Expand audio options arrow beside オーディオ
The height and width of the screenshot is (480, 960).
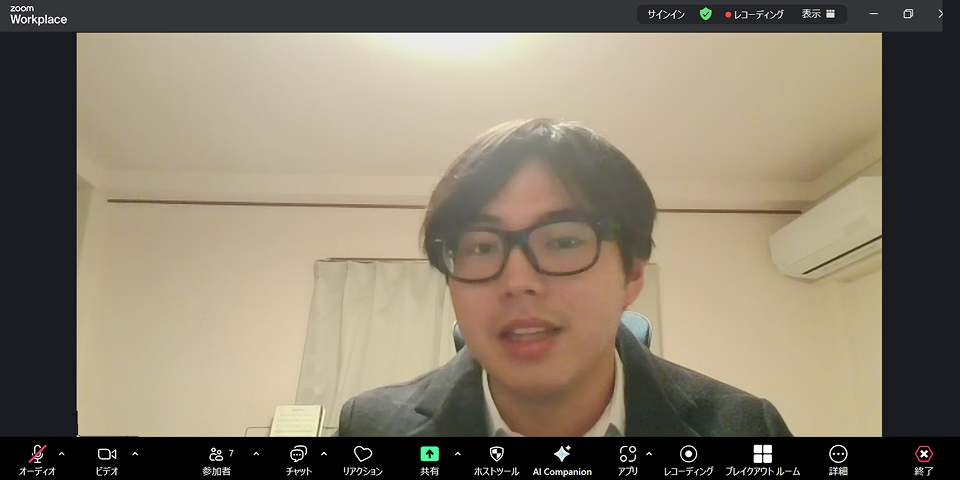[62, 453]
